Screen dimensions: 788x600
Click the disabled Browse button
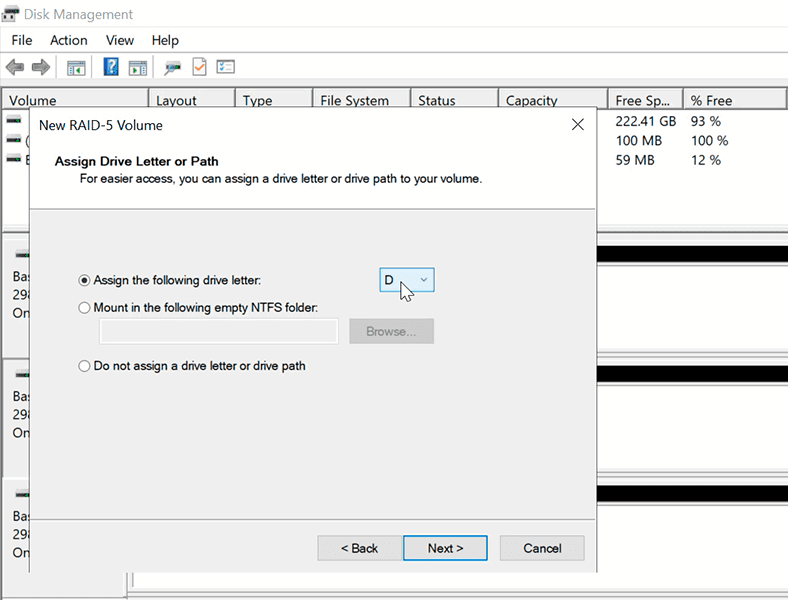coord(391,331)
